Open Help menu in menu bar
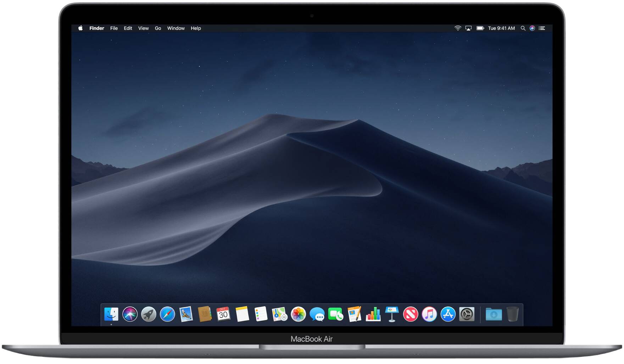Image resolution: width=624 pixels, height=364 pixels. (x=196, y=28)
